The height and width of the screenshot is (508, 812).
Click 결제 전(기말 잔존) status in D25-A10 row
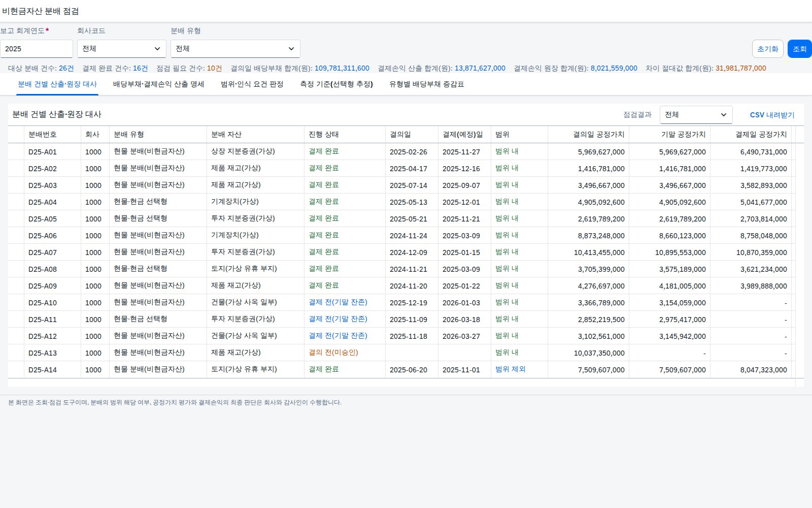(338, 302)
